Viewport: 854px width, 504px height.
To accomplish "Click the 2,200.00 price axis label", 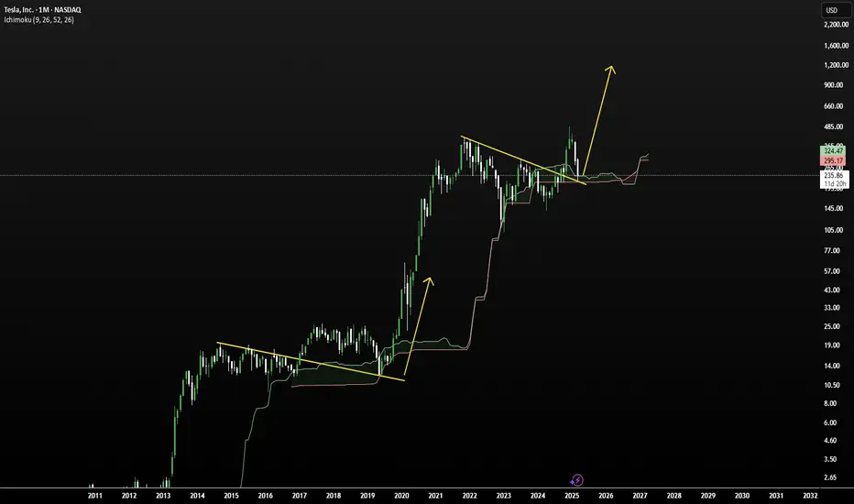I will point(836,25).
